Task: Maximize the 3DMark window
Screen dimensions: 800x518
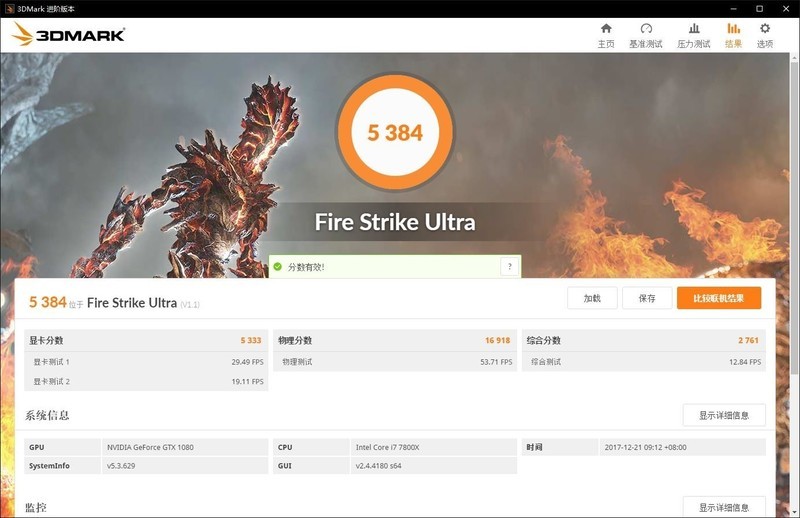Action: [x=759, y=8]
